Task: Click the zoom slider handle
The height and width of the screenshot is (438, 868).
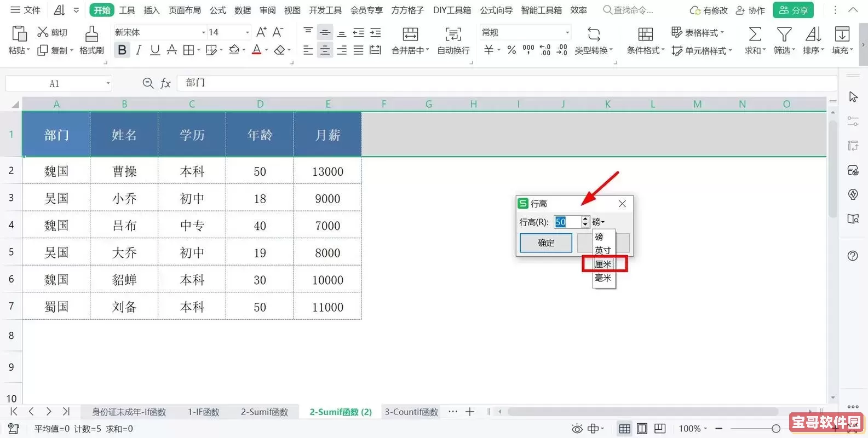Action: pos(775,429)
